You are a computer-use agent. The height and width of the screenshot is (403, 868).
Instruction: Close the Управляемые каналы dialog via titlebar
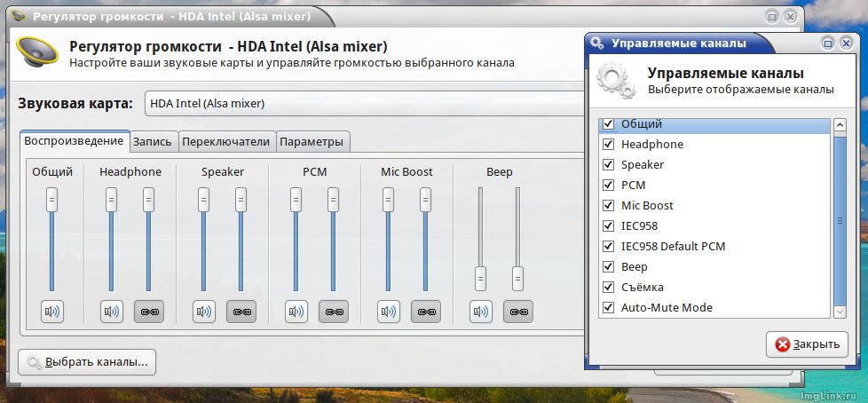pos(846,43)
